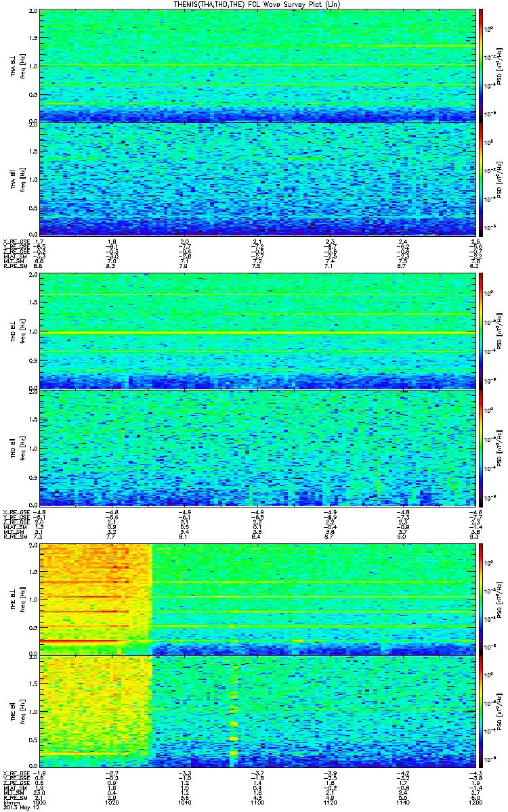The height and width of the screenshot is (812, 508).
Task: Click the THA B-perpendicular freq [Hz] axis label
Action: (x=22, y=66)
